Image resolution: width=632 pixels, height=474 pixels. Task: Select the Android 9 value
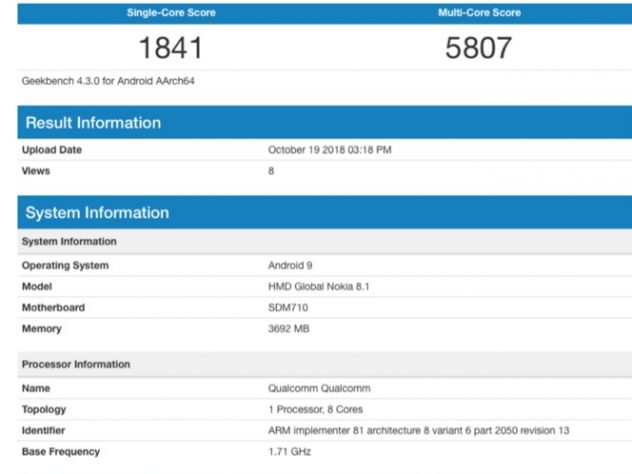point(291,266)
